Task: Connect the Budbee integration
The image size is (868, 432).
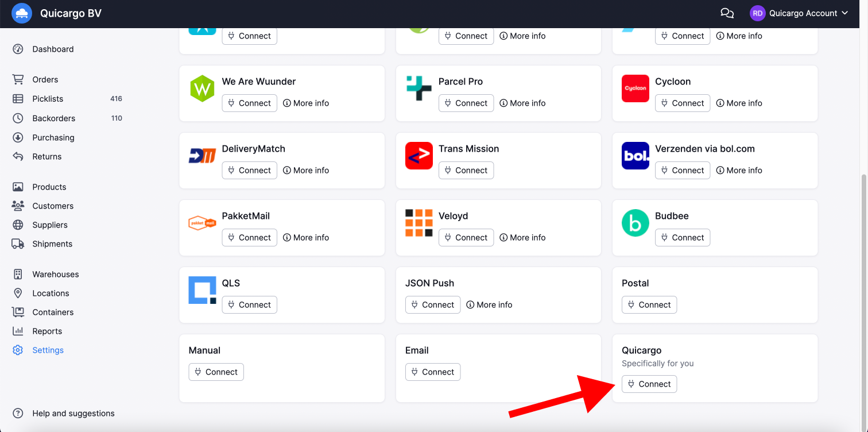Action: (683, 237)
